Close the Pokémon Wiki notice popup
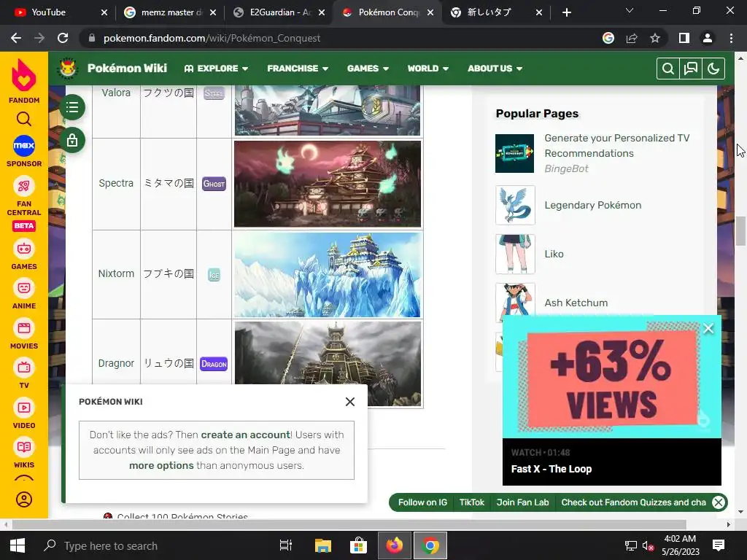 coord(350,402)
